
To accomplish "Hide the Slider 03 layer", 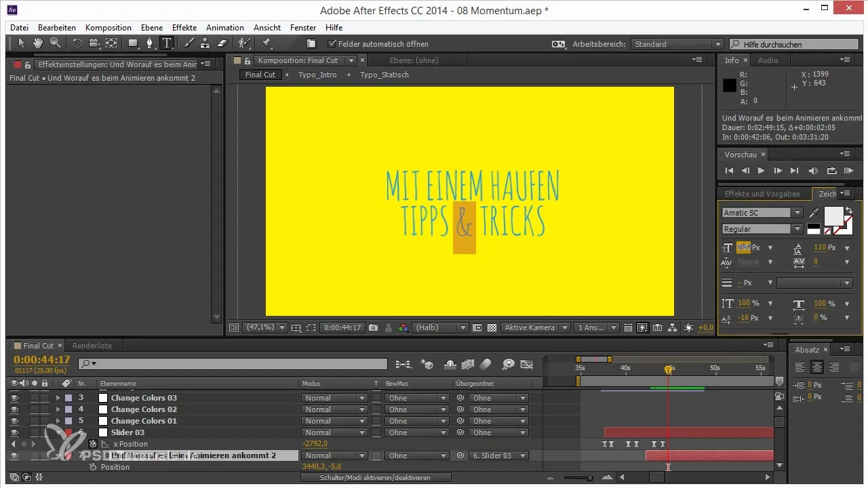I will tap(14, 432).
